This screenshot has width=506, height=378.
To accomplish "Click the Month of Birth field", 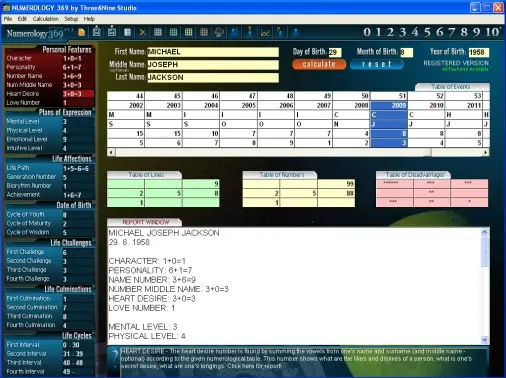I will (406, 52).
